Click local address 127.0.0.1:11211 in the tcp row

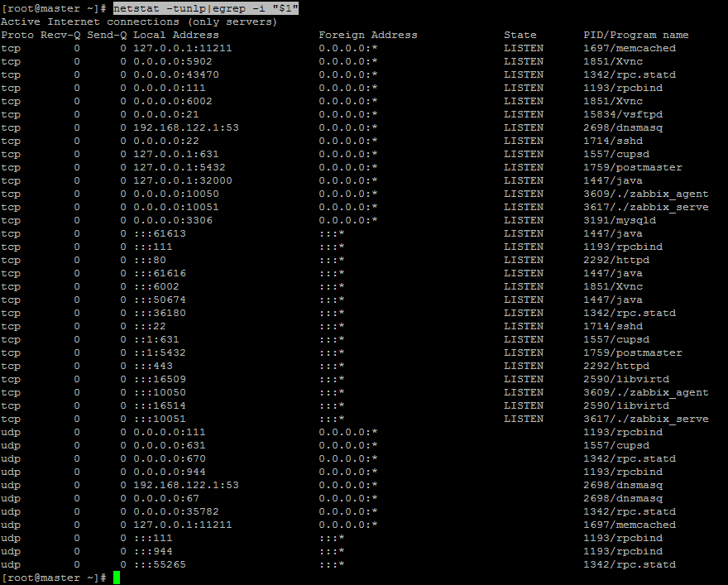click(183, 48)
